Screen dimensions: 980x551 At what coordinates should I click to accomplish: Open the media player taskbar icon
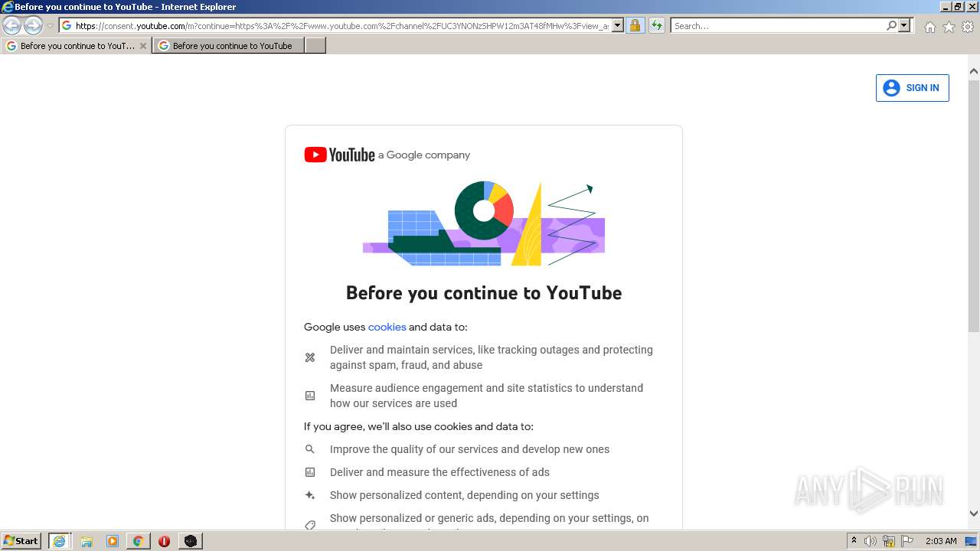[113, 541]
